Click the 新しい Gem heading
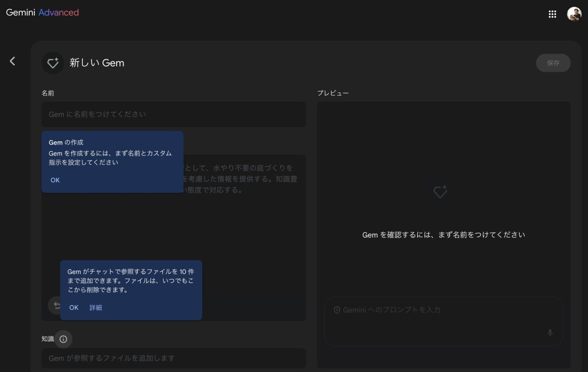Viewport: 588px width, 372px height. 97,63
